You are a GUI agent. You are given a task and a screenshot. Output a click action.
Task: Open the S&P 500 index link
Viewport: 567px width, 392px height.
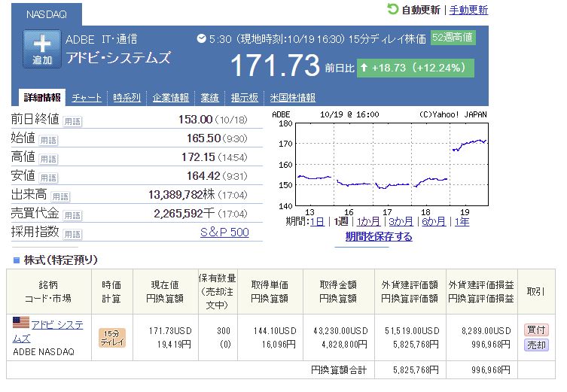pos(224,232)
